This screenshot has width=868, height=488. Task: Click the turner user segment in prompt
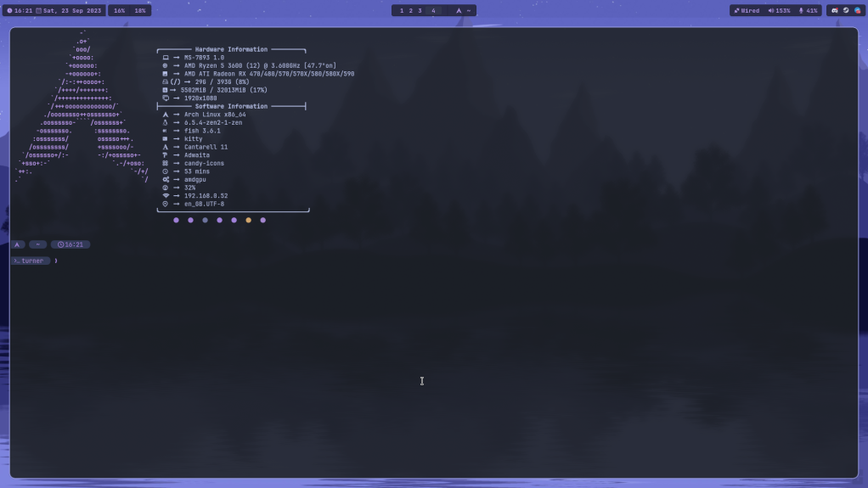31,261
